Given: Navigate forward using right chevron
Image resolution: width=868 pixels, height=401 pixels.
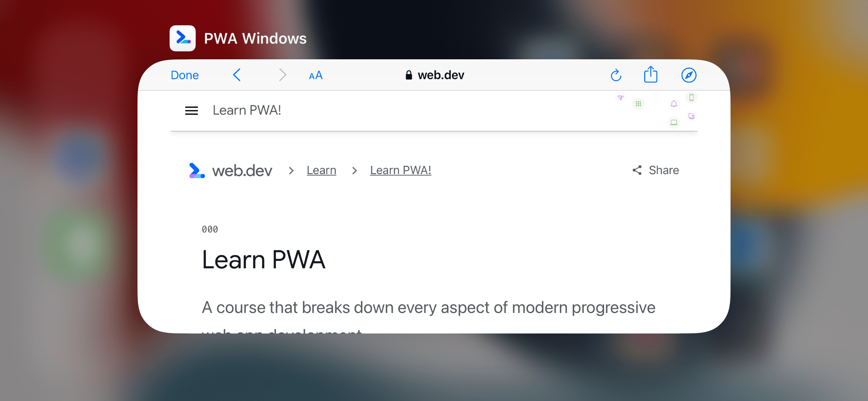Looking at the screenshot, I should click(282, 75).
